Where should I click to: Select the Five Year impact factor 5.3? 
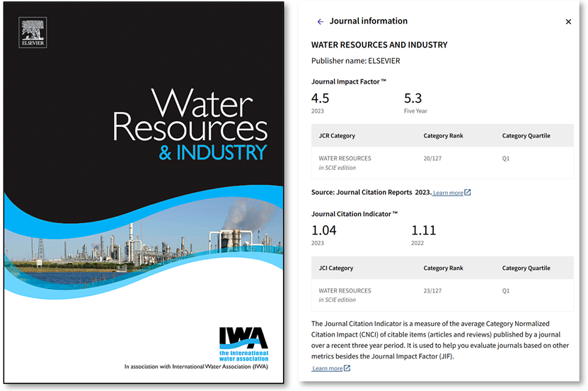coord(413,98)
